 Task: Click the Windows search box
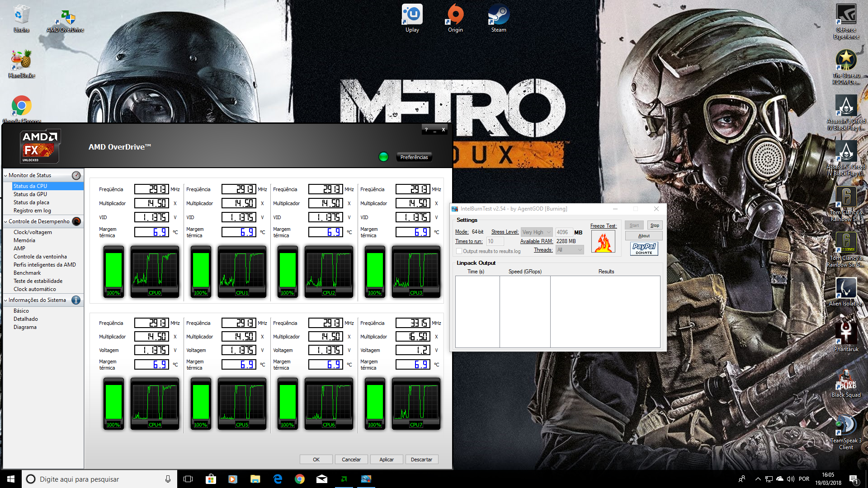click(99, 479)
